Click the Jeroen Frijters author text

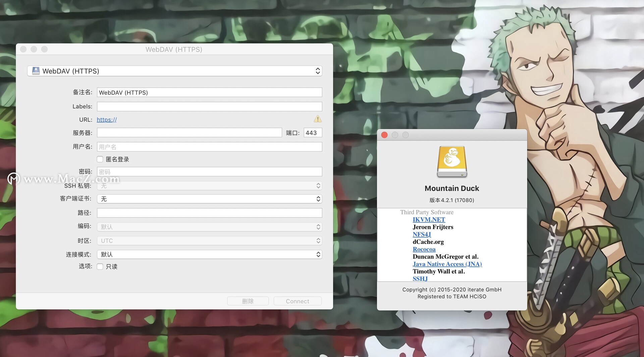tap(433, 227)
